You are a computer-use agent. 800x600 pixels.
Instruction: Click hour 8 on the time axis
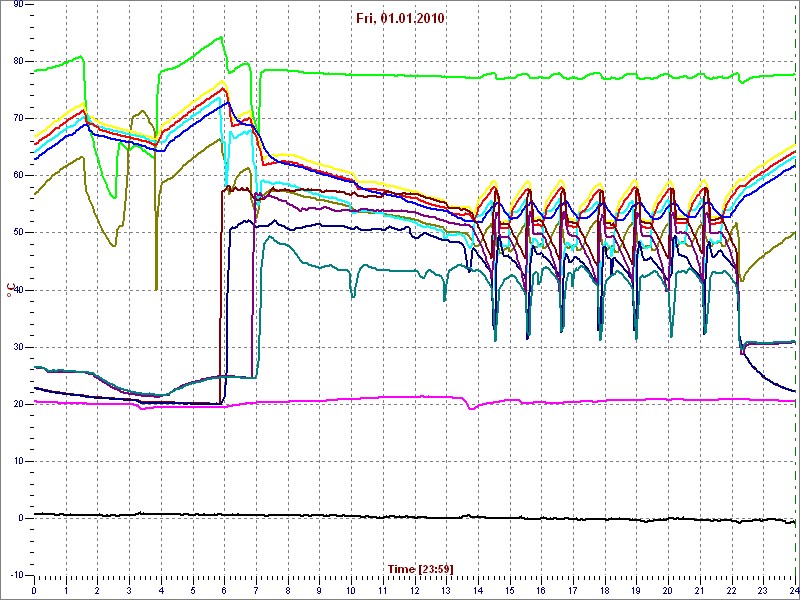(288, 591)
